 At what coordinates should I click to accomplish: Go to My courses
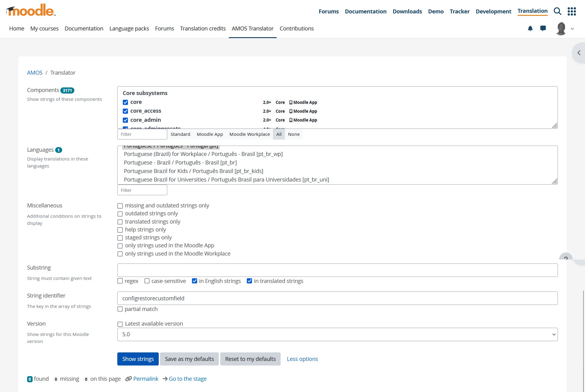(x=44, y=28)
